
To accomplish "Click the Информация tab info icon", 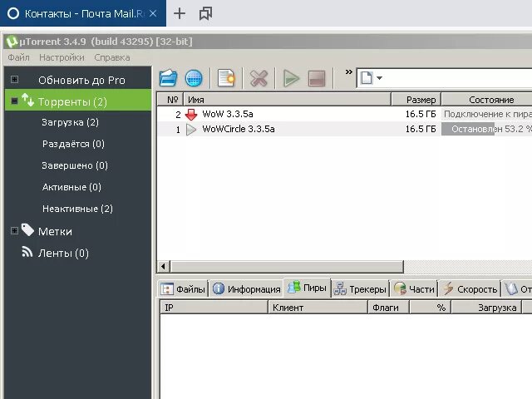I will (x=219, y=288).
